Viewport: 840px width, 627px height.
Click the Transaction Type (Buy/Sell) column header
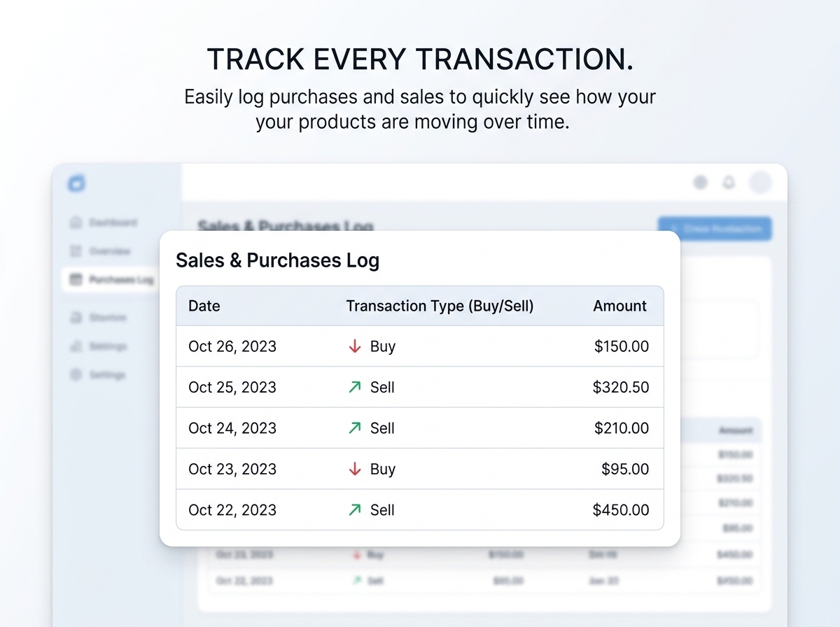440,306
